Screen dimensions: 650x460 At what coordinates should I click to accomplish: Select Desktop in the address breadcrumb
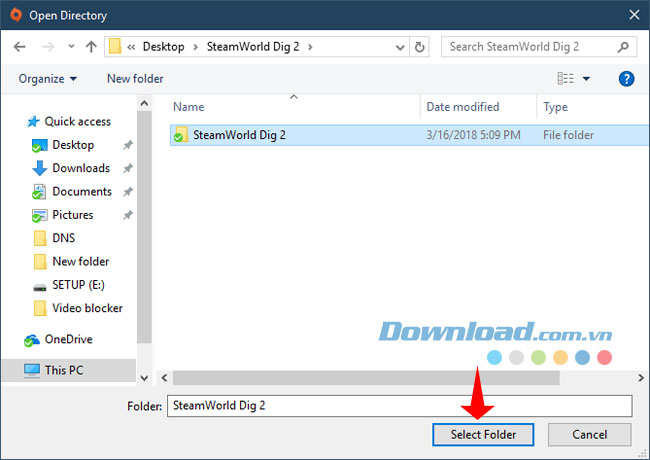coord(163,46)
